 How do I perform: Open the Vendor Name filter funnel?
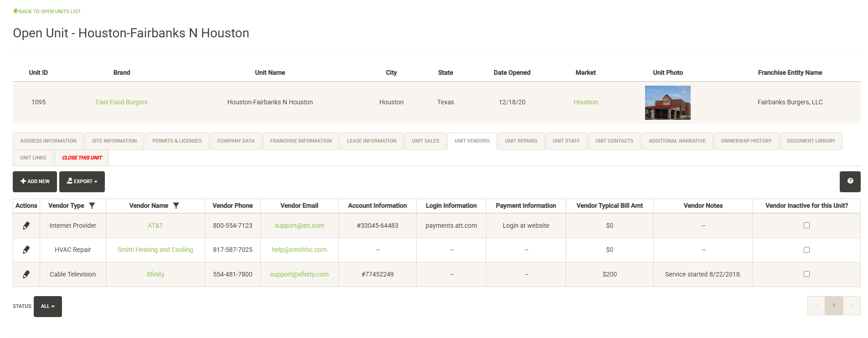point(176,206)
